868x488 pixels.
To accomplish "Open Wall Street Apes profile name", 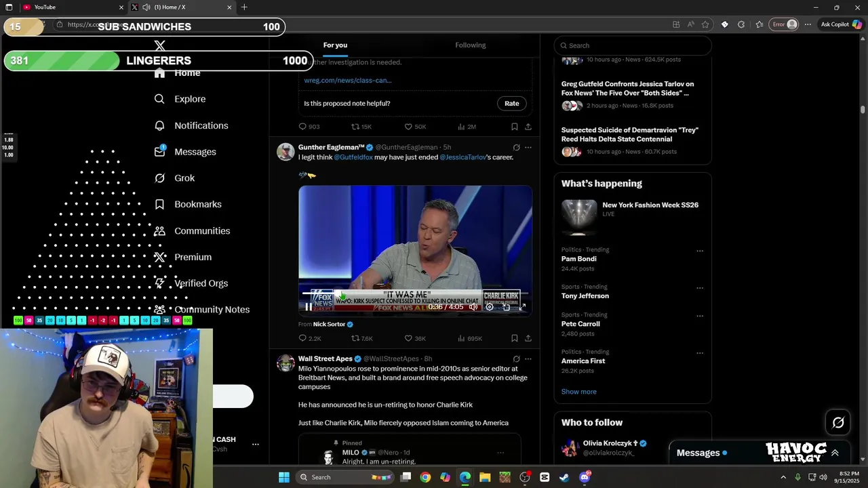I will (x=325, y=359).
